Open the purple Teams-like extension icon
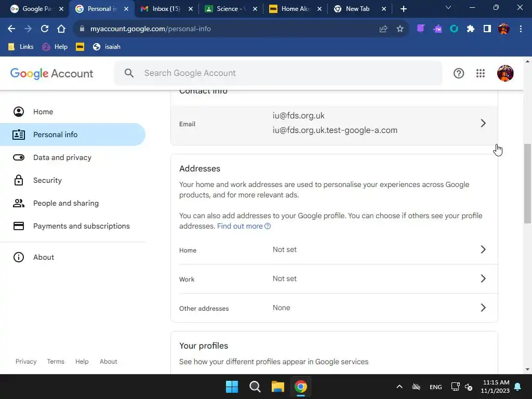 tap(437, 29)
